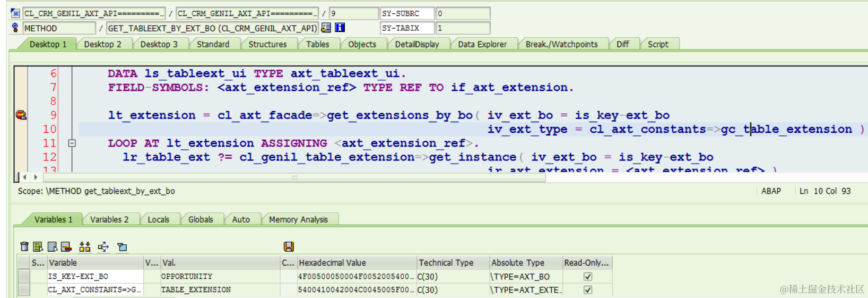
Task: Click the SY-SUBRC value field showing 0
Action: click(x=463, y=13)
